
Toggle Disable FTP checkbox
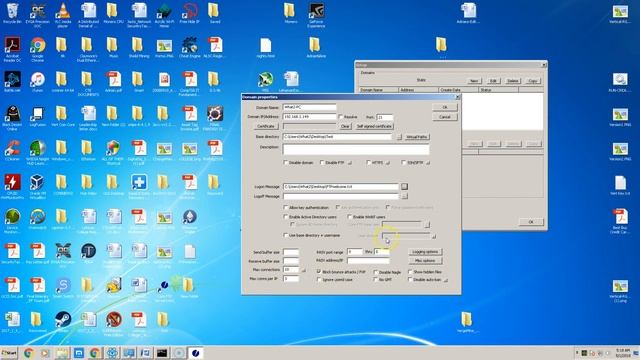(x=322, y=162)
